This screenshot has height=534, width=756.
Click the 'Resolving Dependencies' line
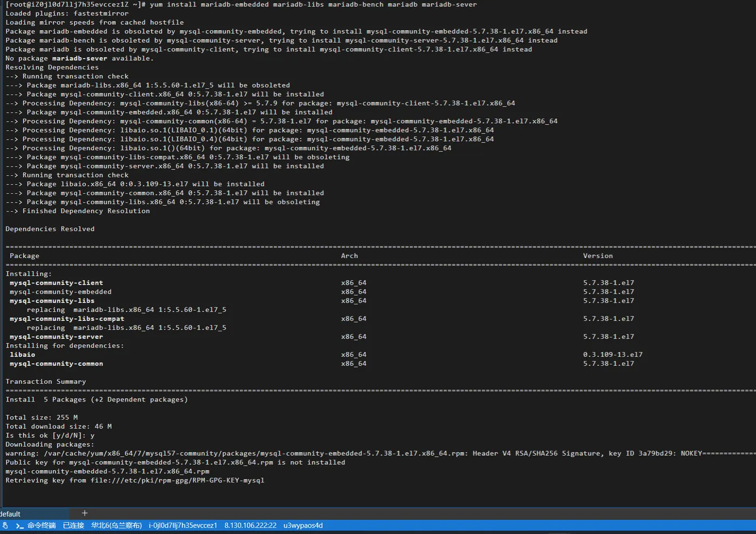coord(52,68)
